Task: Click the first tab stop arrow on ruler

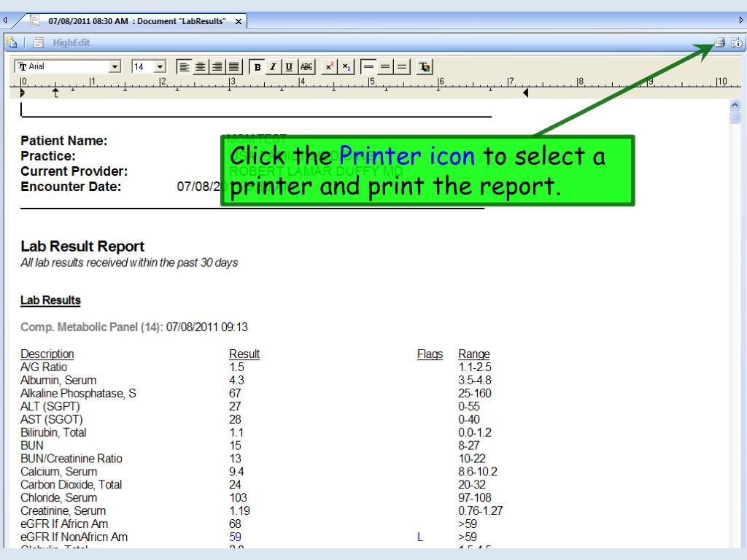Action: 55,93
